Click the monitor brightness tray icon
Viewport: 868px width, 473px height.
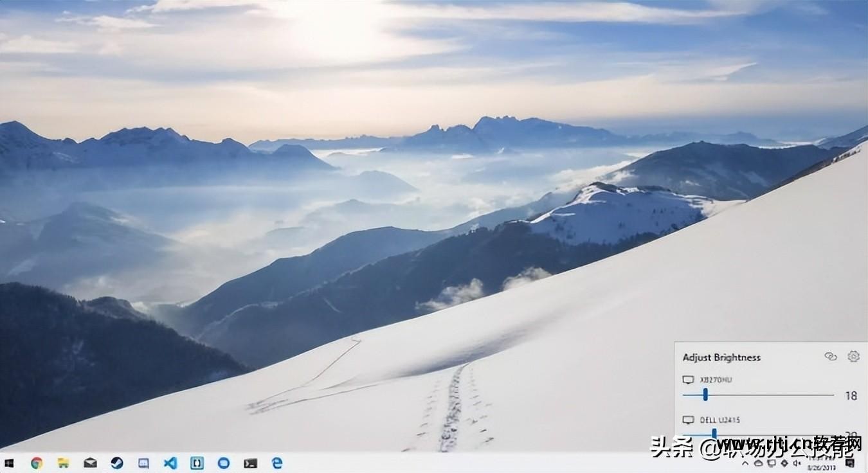[x=784, y=463]
